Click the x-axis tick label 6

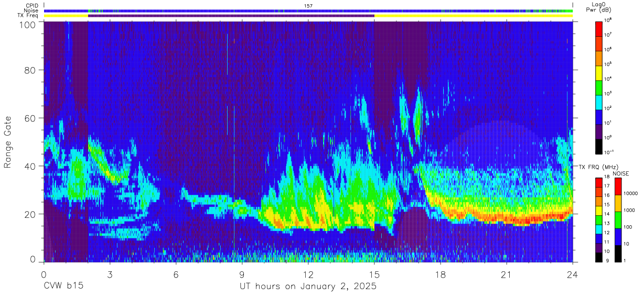[x=176, y=274]
